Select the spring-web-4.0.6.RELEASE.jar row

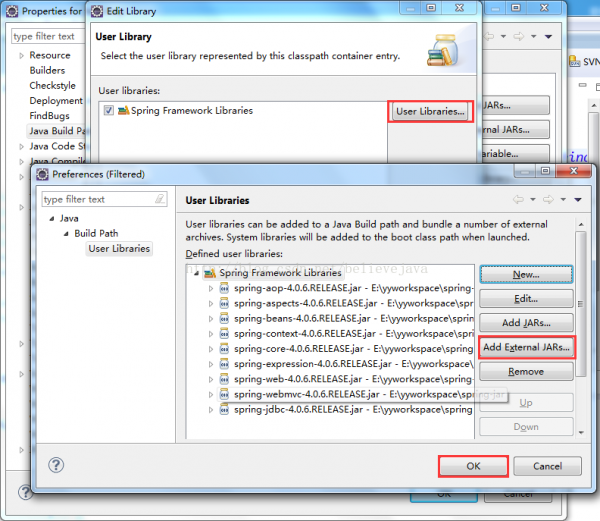(x=347, y=379)
